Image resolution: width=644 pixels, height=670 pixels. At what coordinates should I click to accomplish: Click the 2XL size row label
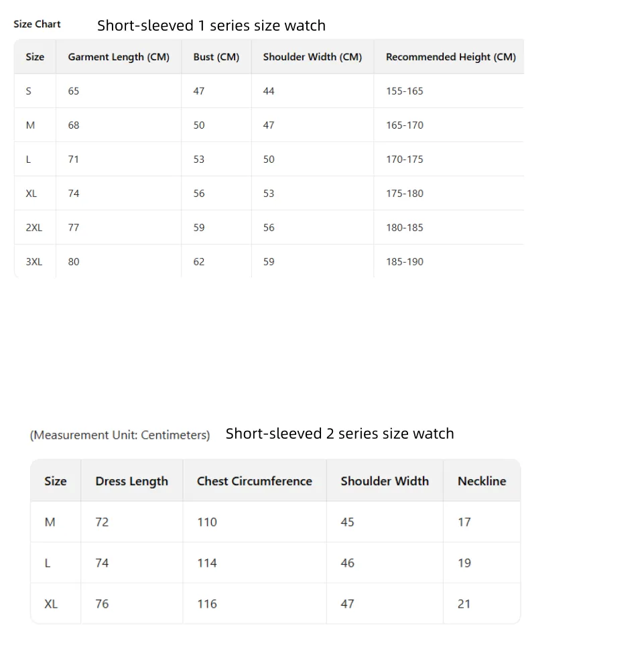34,228
